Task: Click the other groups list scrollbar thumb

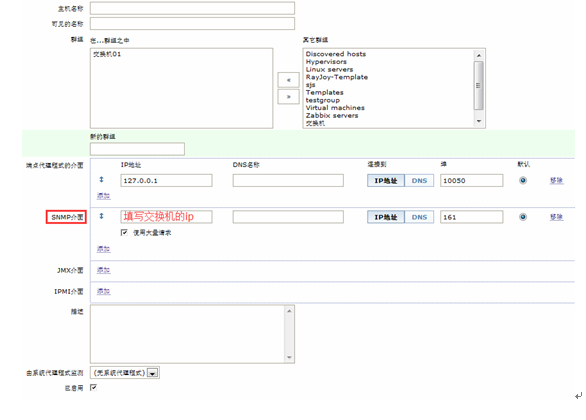Action: tap(478, 86)
